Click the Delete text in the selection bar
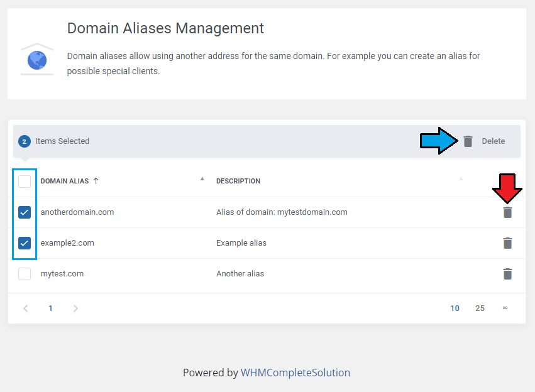 [494, 141]
